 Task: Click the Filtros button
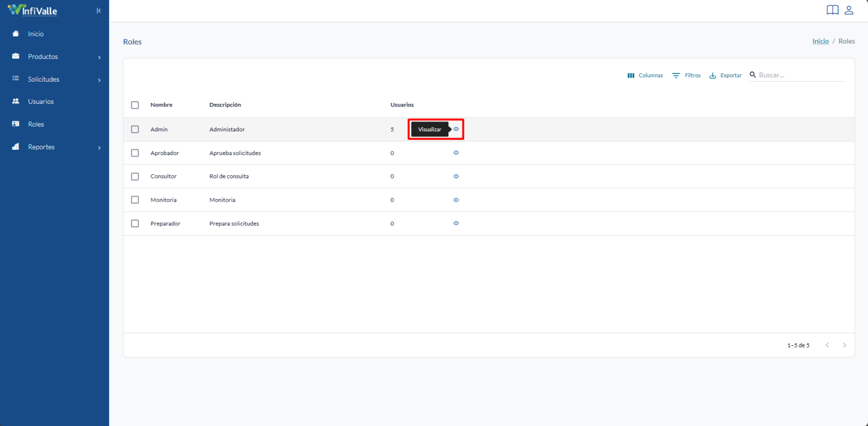(686, 75)
